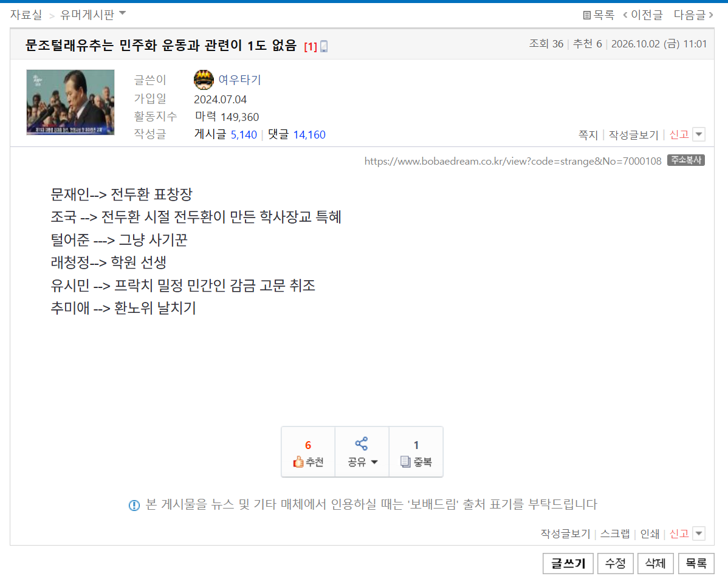Click 스크랩 to scrap the post

(615, 533)
